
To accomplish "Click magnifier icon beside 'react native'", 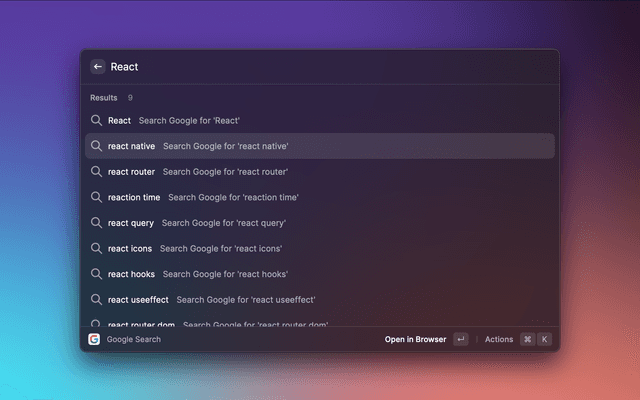I will pyautogui.click(x=97, y=146).
